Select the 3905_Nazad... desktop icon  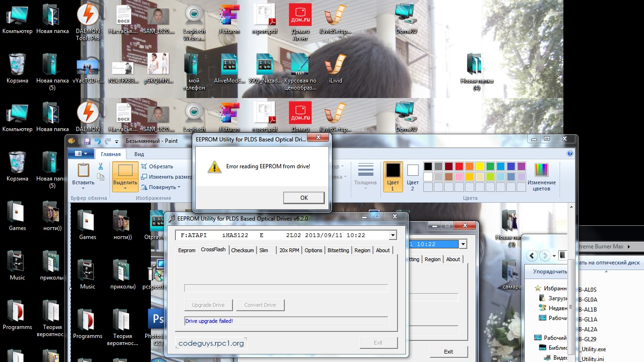(x=265, y=68)
